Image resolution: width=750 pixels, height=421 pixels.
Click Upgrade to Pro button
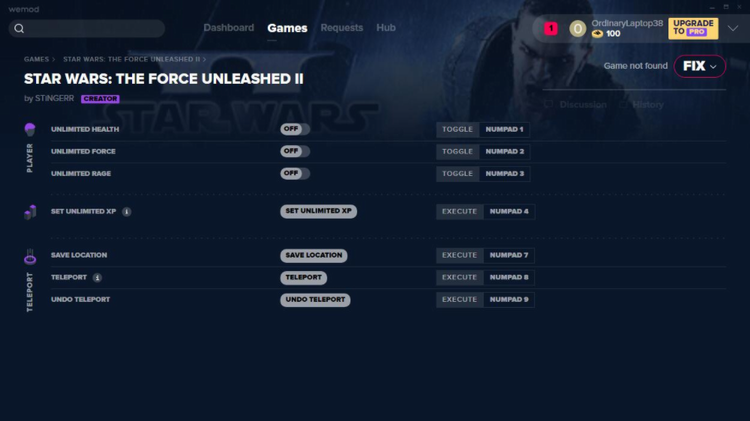pos(693,28)
